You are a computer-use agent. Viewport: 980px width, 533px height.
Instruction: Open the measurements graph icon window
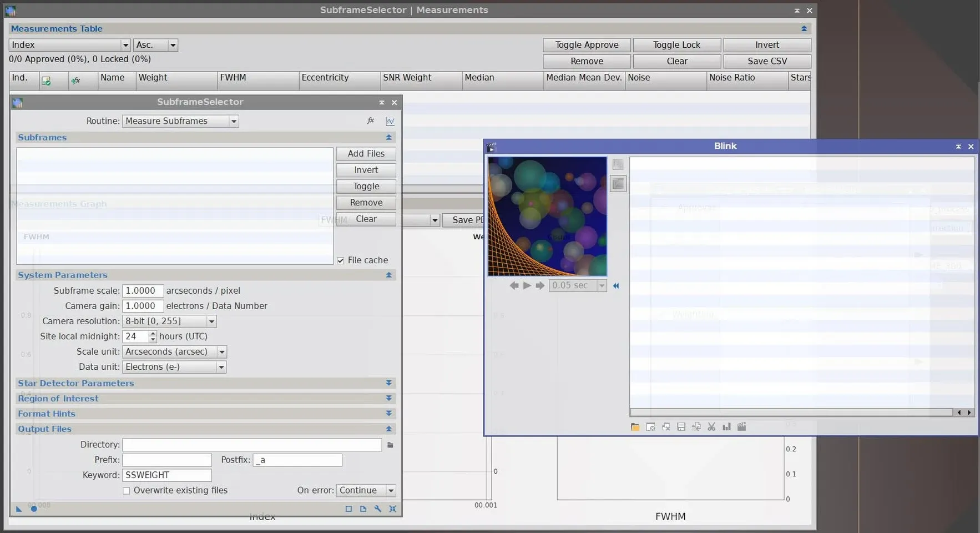point(390,121)
